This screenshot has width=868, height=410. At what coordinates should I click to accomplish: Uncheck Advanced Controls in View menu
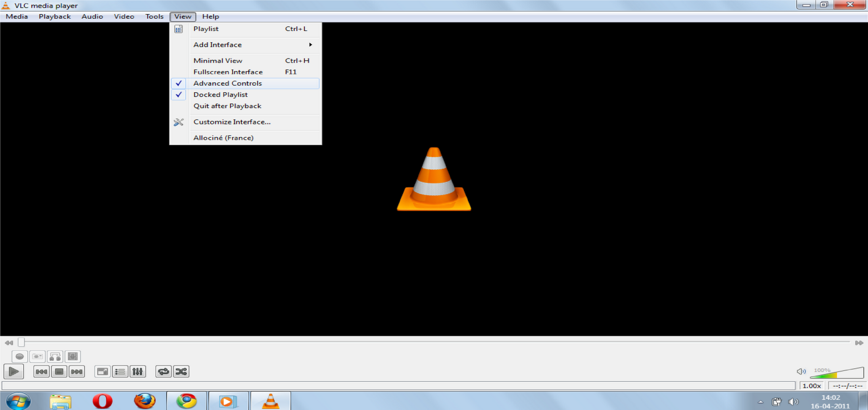(246, 83)
